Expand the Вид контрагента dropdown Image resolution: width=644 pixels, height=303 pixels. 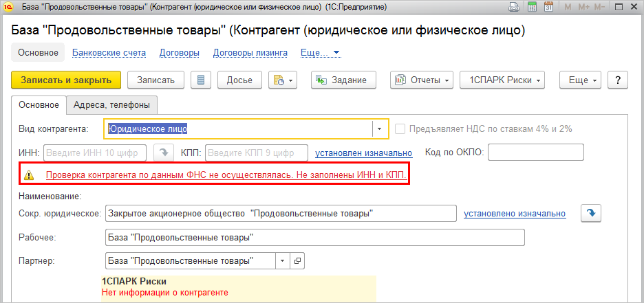click(379, 128)
